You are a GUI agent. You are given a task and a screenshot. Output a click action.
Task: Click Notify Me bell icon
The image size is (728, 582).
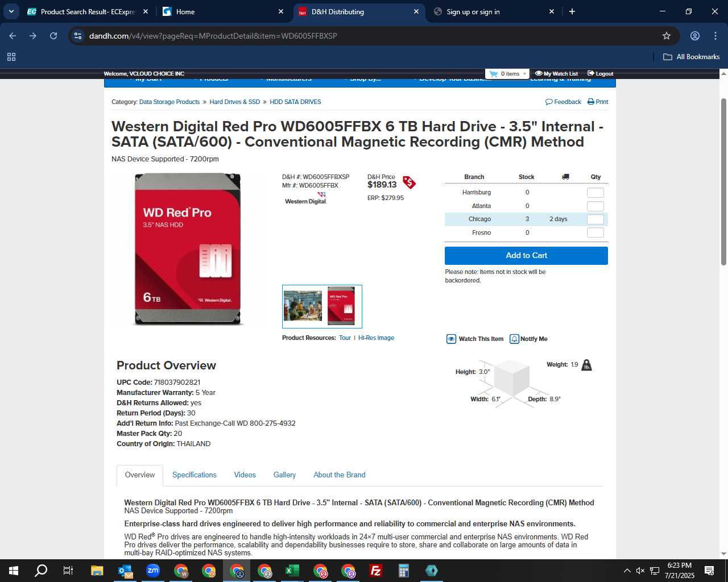click(514, 339)
